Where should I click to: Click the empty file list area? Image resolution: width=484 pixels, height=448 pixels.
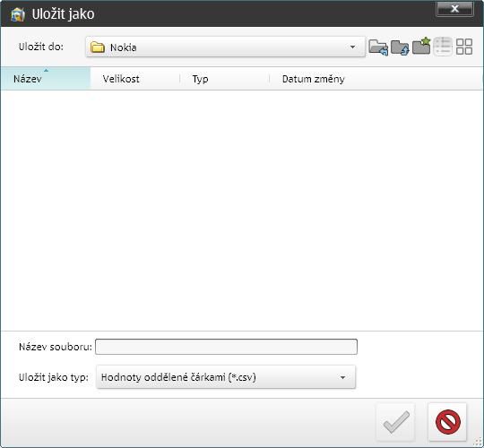[242, 211]
